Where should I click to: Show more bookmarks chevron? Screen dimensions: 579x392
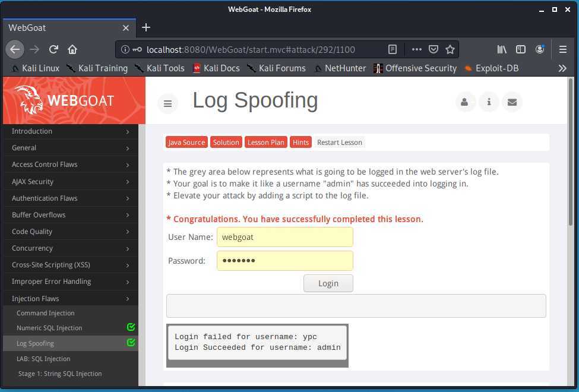tap(562, 68)
